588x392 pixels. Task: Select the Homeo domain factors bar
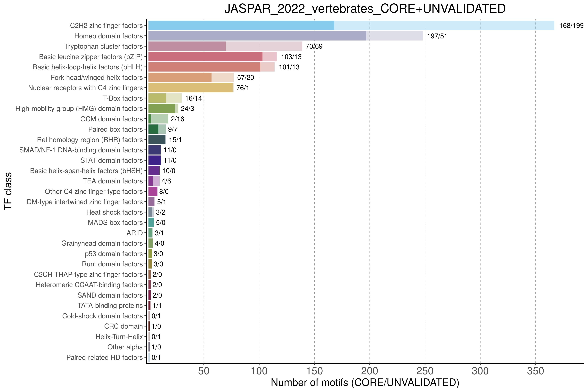[x=286, y=36]
